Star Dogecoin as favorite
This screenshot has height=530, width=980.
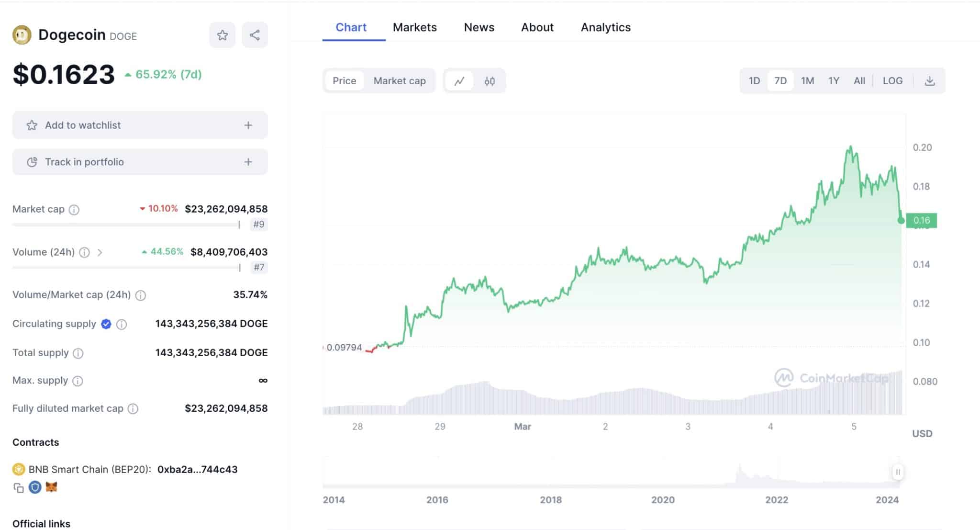[222, 35]
